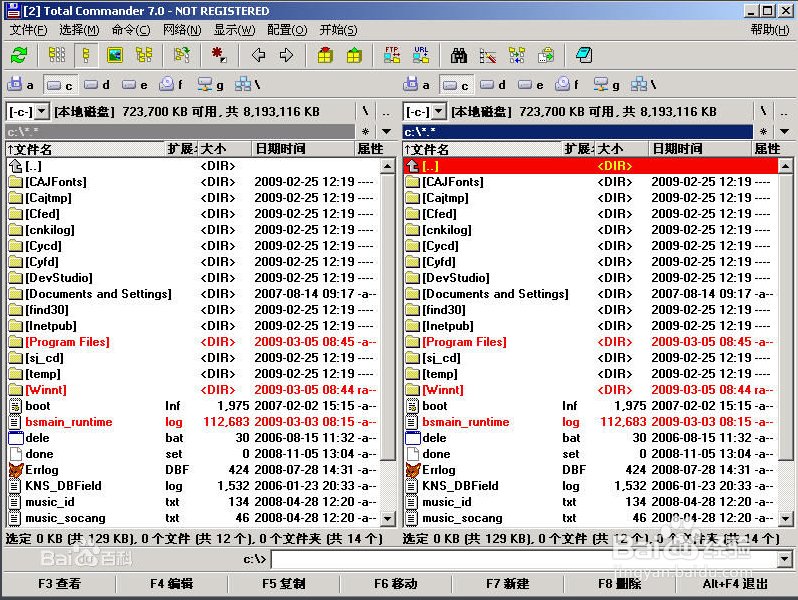Open the 配置(O) menu
Viewport: 798px width, 600px height.
click(287, 30)
